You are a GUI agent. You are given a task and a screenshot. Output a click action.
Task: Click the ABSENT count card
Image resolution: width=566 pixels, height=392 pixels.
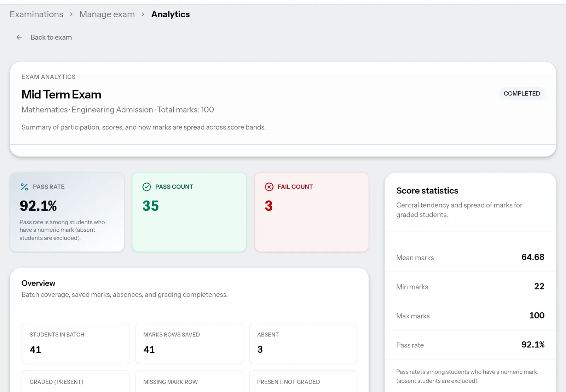pyautogui.click(x=303, y=343)
